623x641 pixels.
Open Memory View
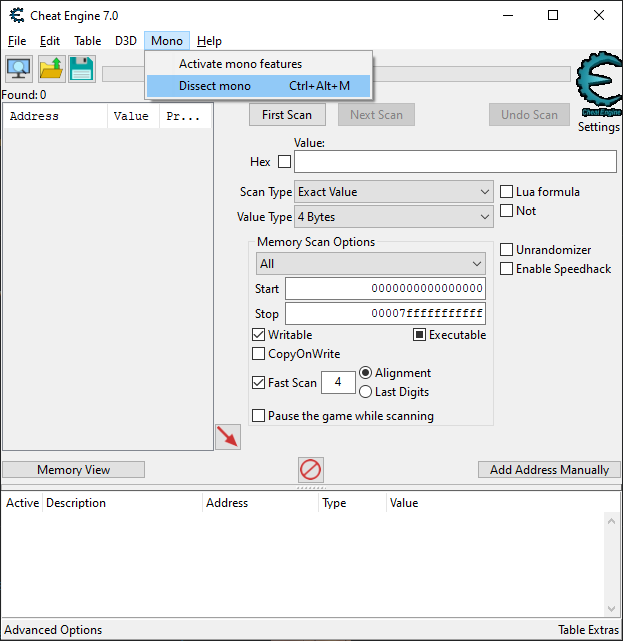(74, 470)
